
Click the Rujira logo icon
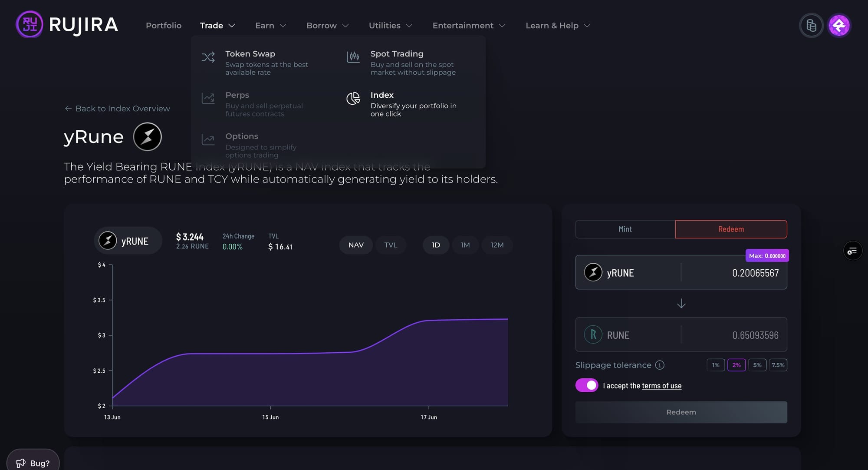(x=30, y=24)
